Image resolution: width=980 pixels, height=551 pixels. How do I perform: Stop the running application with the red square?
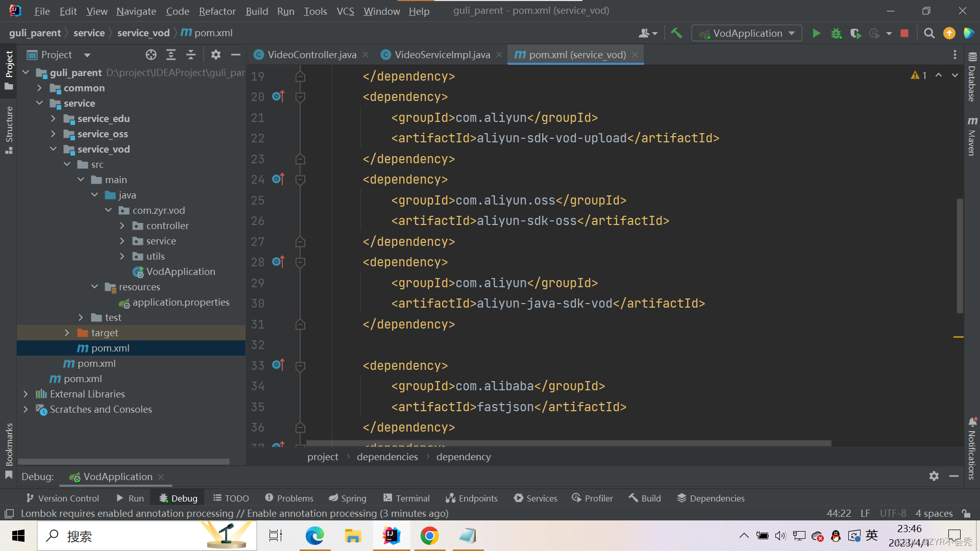point(904,33)
